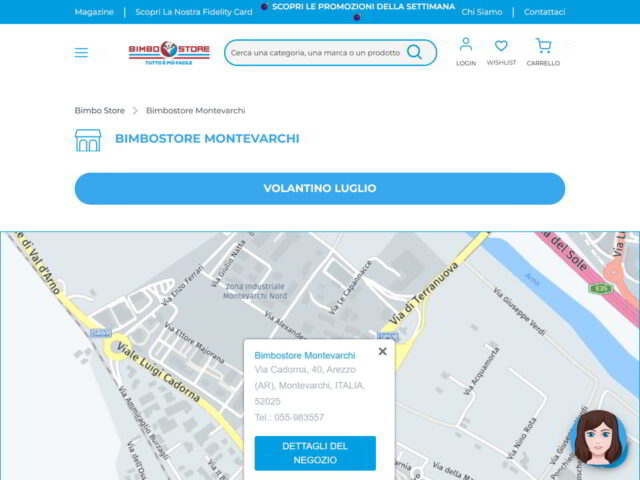Click the Tel. 055-983557 text
This screenshot has height=480, width=640.
pyautogui.click(x=289, y=418)
